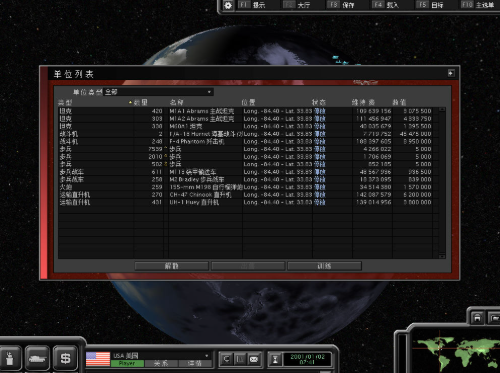Click the hourglass game speed icon
Image resolution: width=500 pixels, height=373 pixels.
[x=275, y=359]
